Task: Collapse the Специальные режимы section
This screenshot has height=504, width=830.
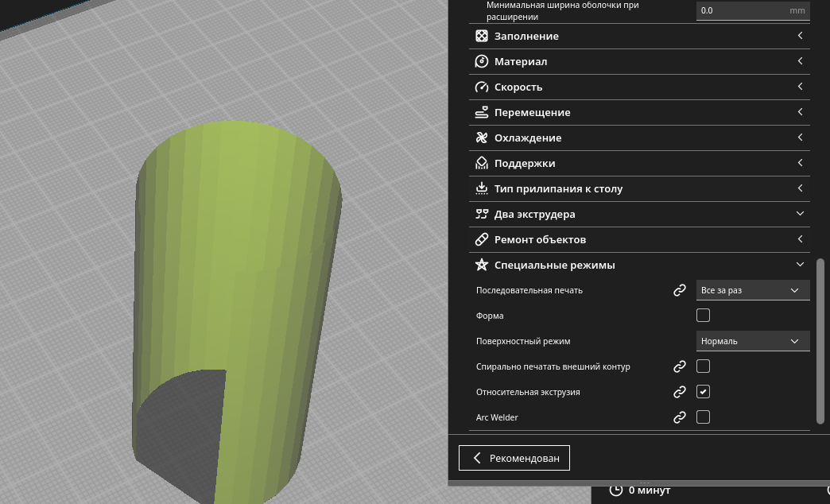Action: point(800,265)
